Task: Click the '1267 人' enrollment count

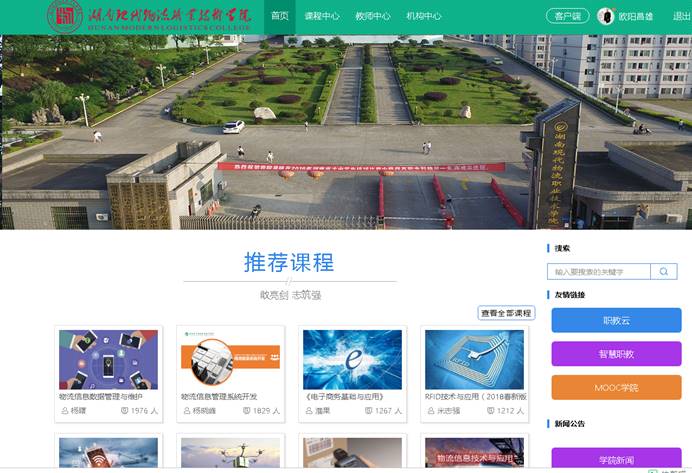Action: pyautogui.click(x=388, y=411)
